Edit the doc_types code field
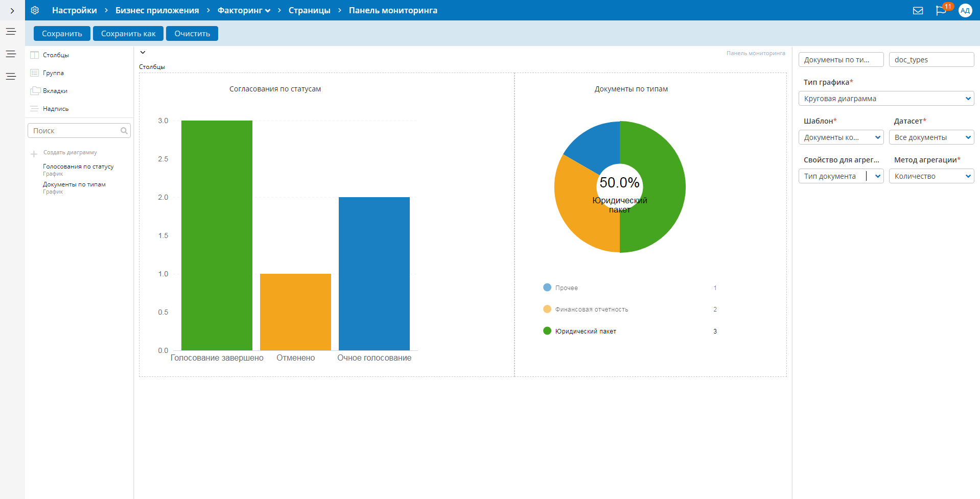The image size is (980, 499). [x=931, y=60]
